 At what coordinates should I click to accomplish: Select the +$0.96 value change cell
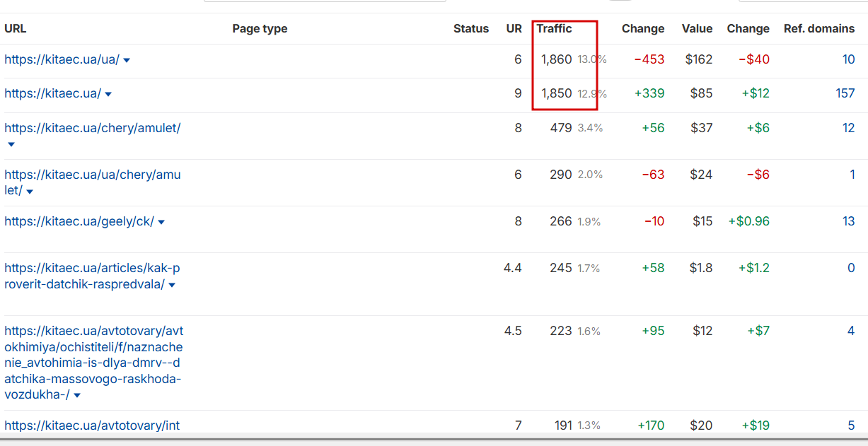click(x=748, y=221)
